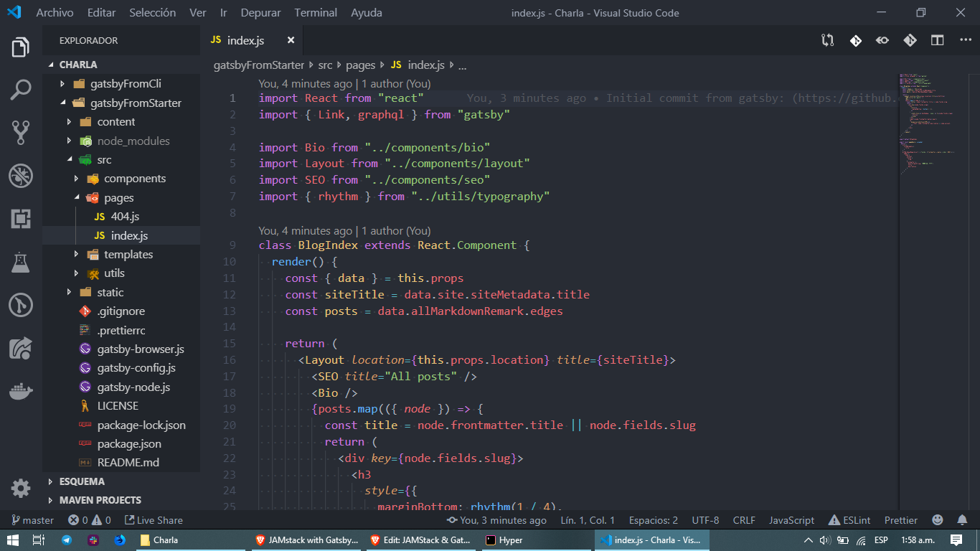Click the ESLint status item

tap(849, 520)
